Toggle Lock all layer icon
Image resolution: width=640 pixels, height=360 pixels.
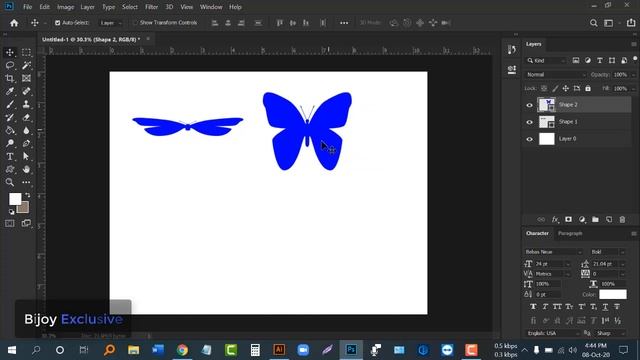pos(588,88)
